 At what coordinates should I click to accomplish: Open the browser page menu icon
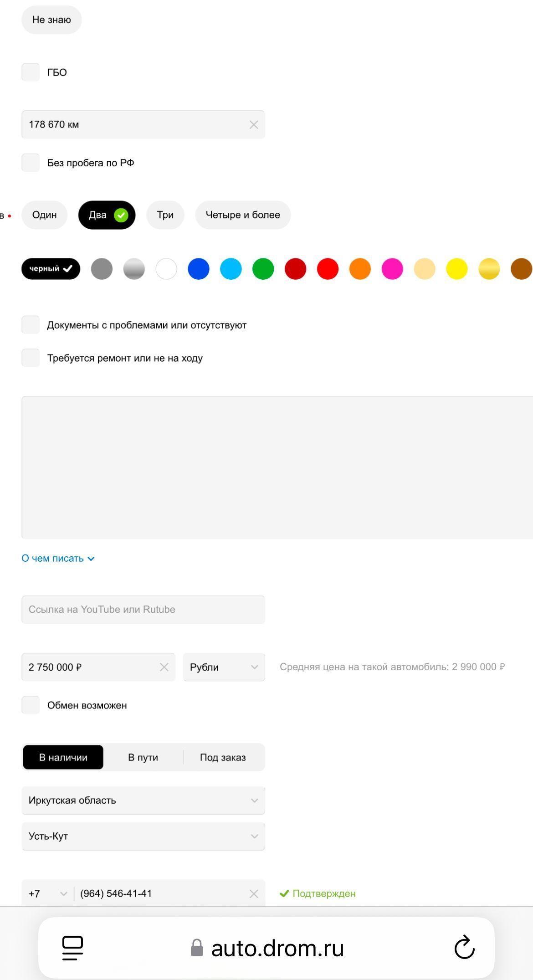[x=72, y=948]
